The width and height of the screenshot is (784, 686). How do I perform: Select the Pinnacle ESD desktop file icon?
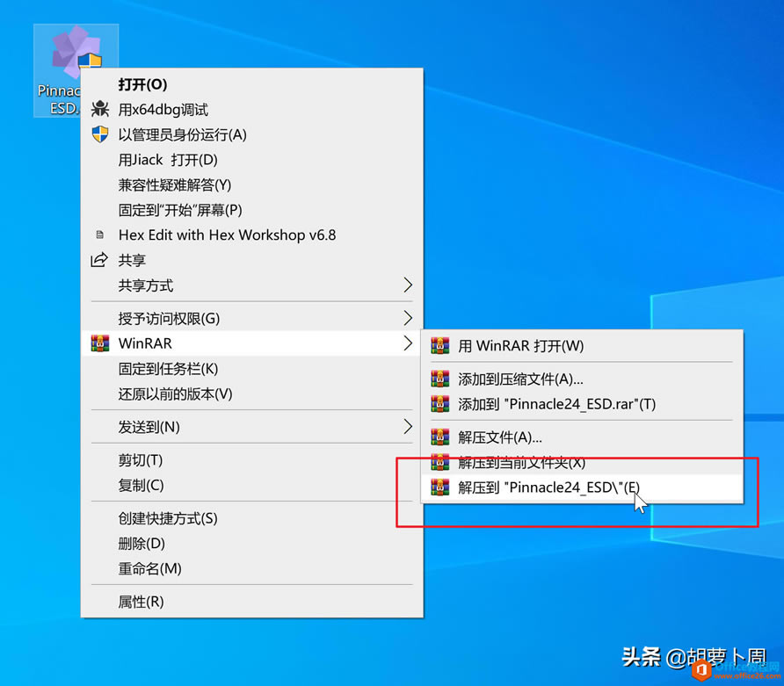tap(76, 70)
